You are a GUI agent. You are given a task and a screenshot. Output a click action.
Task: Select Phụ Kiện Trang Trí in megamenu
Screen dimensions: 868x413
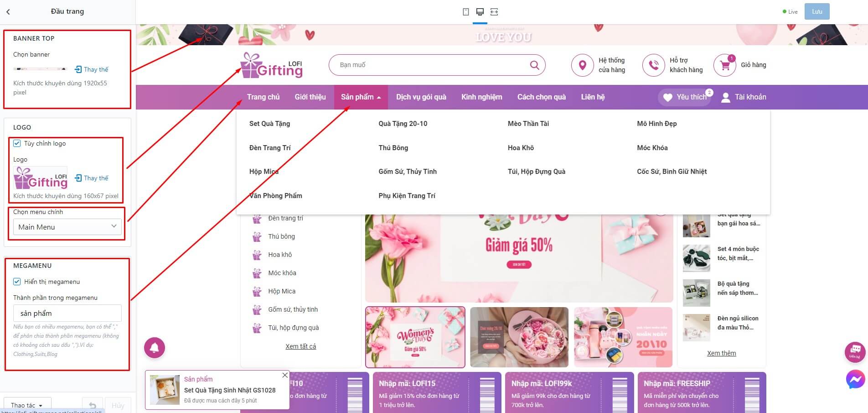[407, 196]
